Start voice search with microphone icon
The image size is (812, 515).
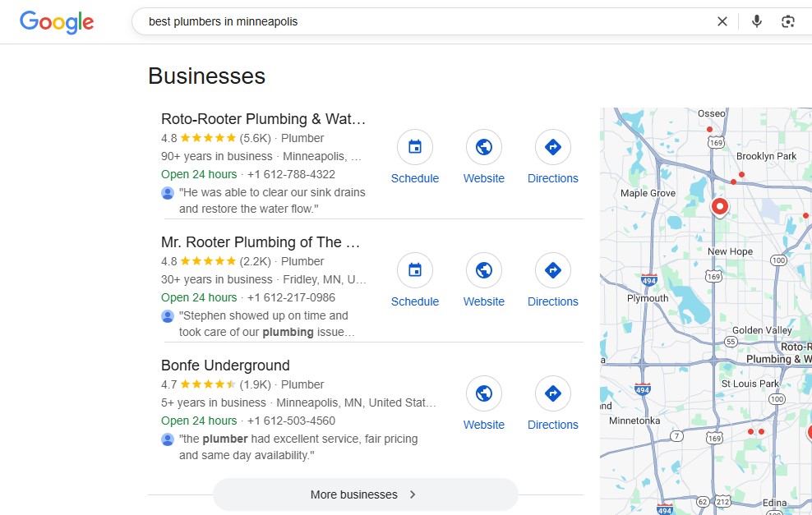[x=757, y=21]
